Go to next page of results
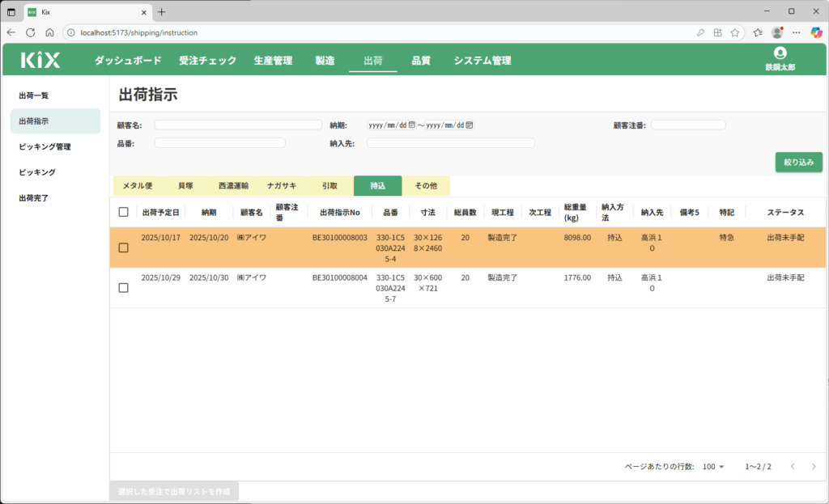Viewport: 829px width, 504px height. pos(814,467)
